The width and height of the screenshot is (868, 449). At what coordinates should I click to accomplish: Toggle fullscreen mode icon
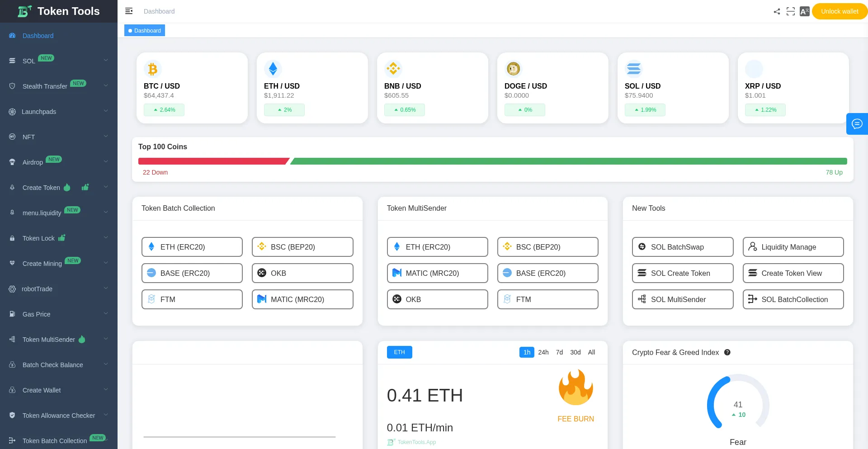click(791, 11)
